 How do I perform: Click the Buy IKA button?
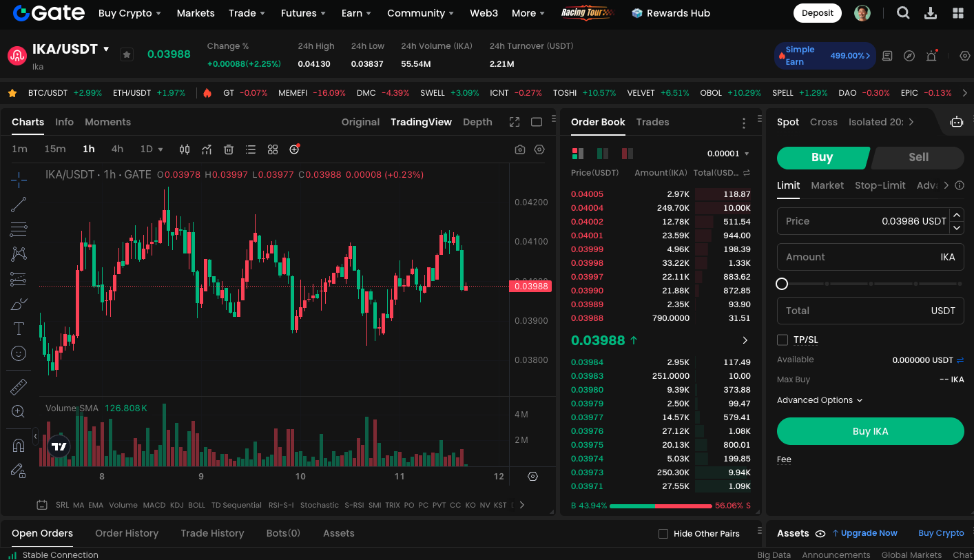point(871,431)
